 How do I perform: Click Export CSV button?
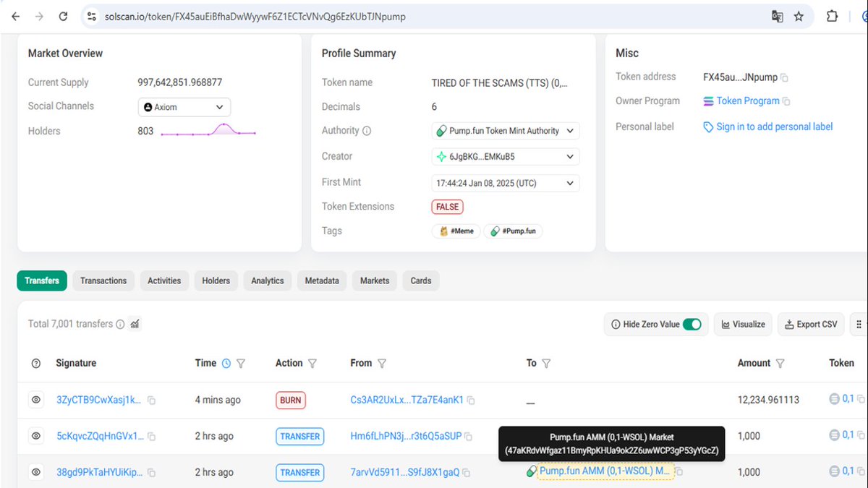click(x=810, y=325)
